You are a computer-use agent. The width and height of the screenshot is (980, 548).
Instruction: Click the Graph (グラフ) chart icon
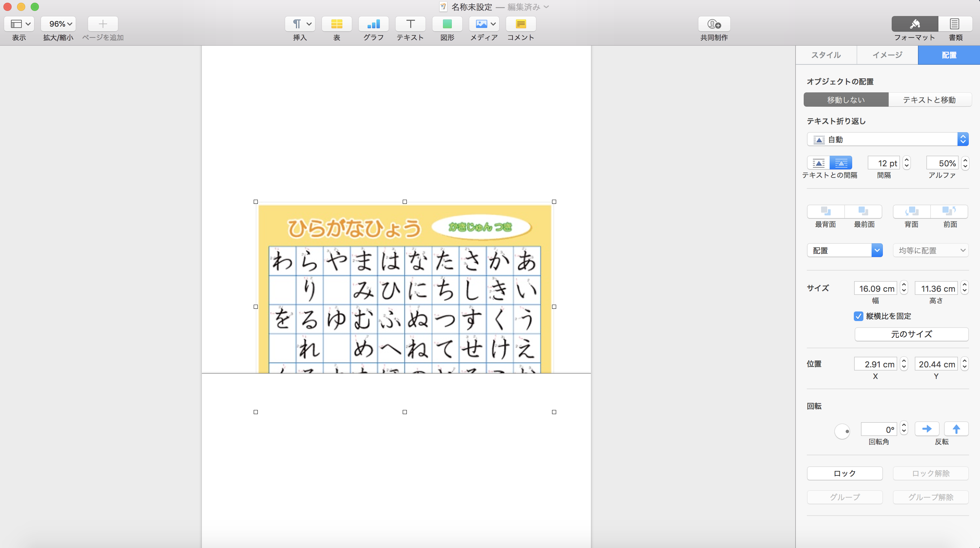click(373, 24)
